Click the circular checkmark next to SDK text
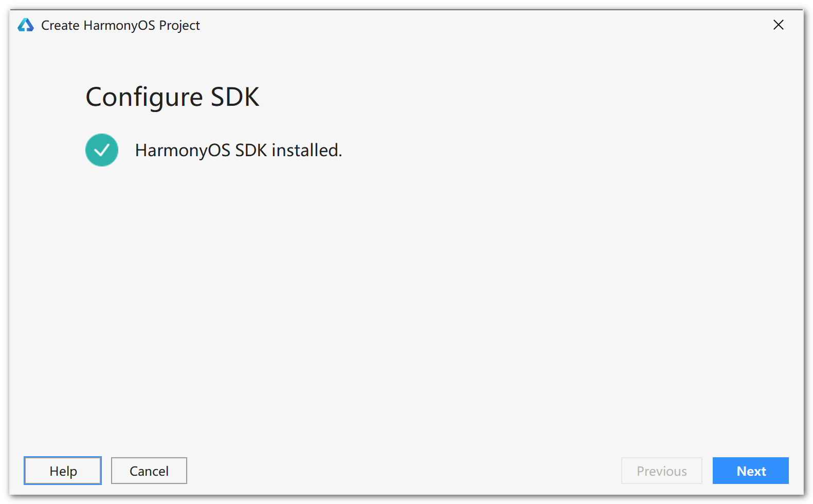The width and height of the screenshot is (813, 504). [101, 150]
